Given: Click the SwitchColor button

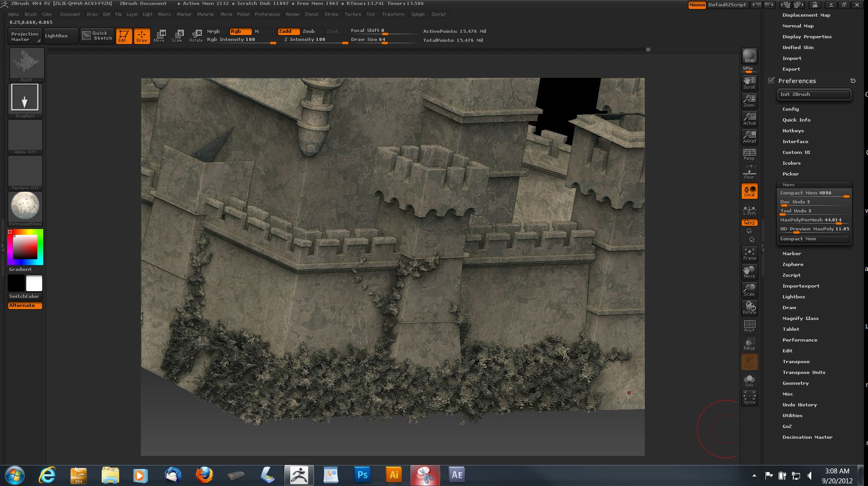Looking at the screenshot, I should [x=25, y=297].
